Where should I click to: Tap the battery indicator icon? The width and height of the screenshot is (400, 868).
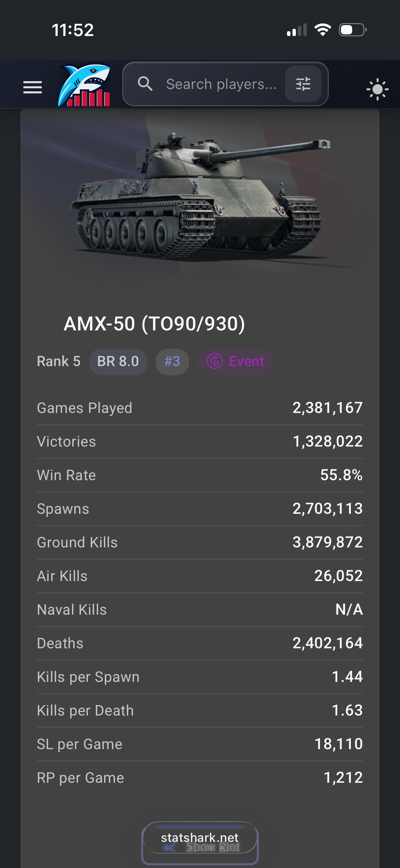click(x=353, y=30)
